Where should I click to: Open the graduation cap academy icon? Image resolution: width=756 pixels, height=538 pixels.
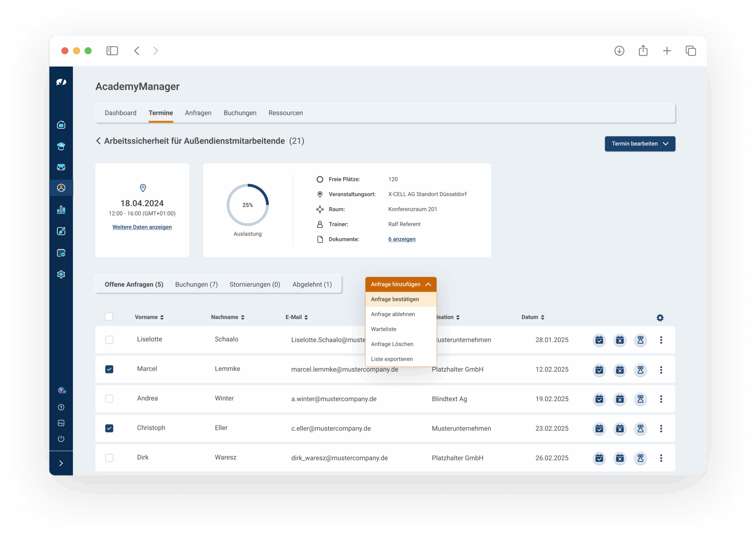tap(61, 146)
